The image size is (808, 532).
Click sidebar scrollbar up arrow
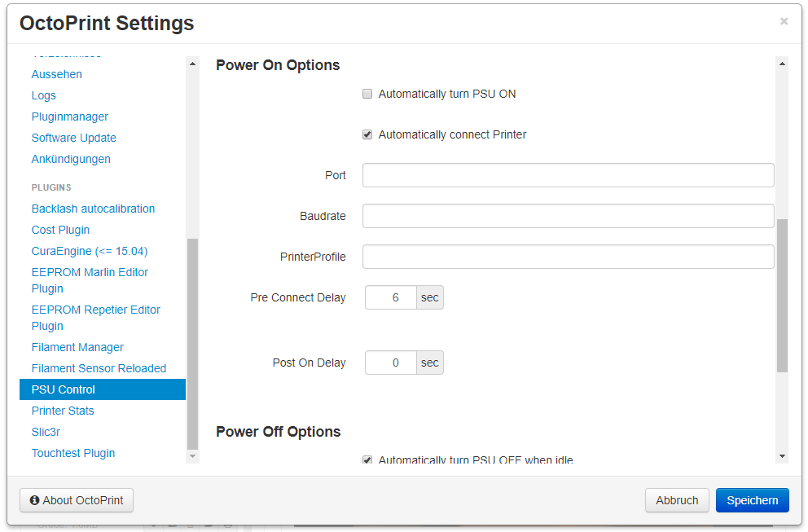192,64
